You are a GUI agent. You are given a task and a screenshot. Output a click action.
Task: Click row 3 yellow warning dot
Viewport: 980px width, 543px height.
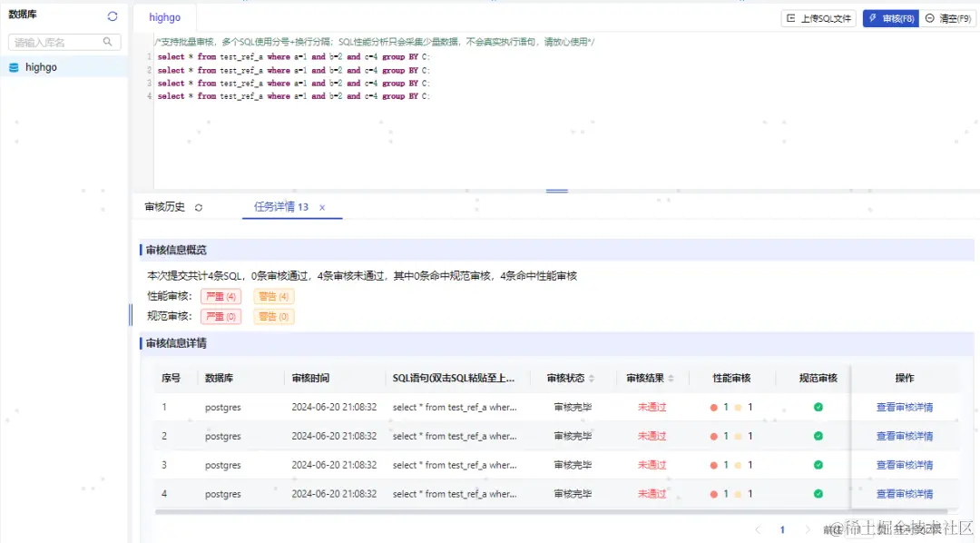coord(738,466)
